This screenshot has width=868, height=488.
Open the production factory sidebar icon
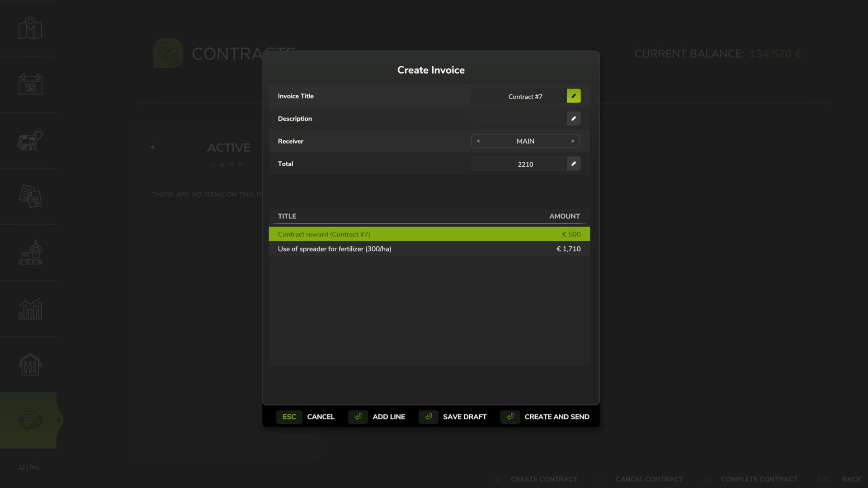[30, 253]
